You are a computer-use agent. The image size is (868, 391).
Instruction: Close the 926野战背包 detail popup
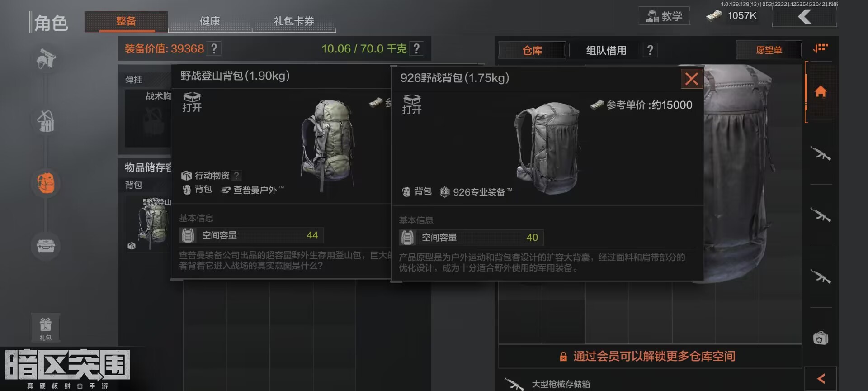pos(692,79)
